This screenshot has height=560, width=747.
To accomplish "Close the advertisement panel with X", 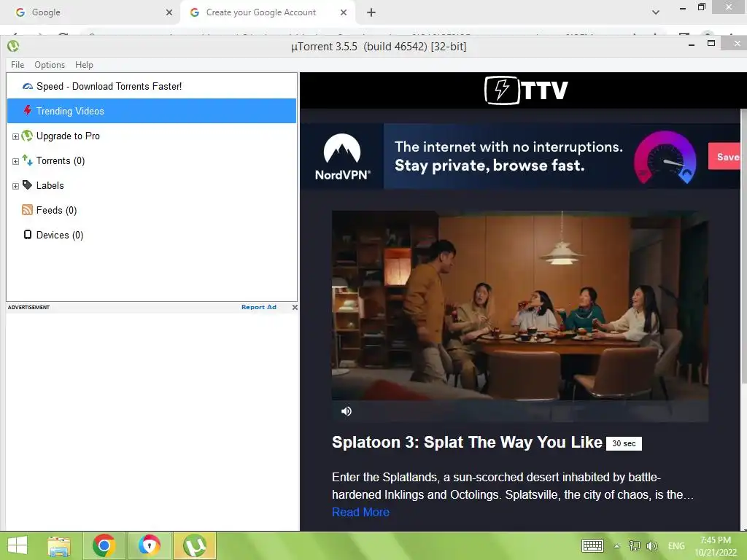I will click(295, 307).
